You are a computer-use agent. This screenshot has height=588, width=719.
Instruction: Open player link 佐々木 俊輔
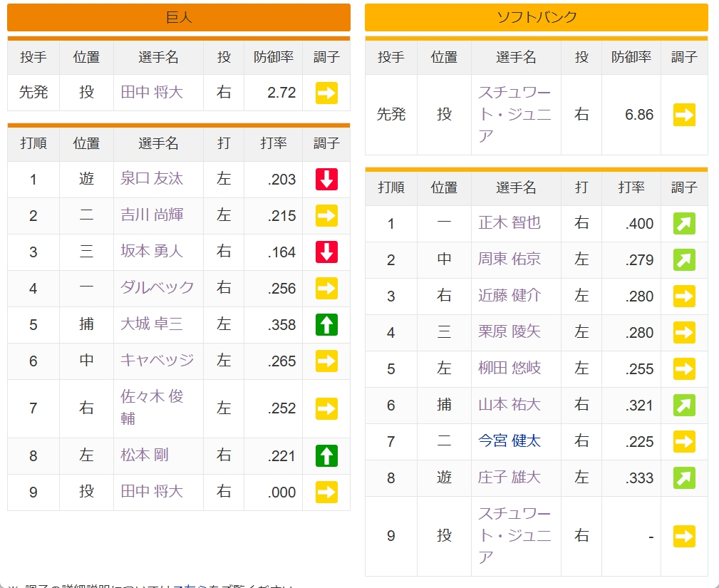(x=152, y=407)
